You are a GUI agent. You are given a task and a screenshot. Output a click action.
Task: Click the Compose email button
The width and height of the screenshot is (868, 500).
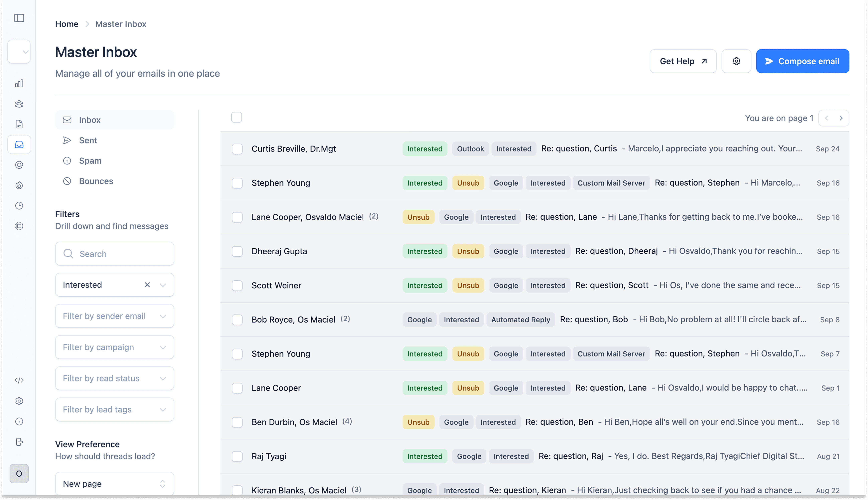coord(802,61)
